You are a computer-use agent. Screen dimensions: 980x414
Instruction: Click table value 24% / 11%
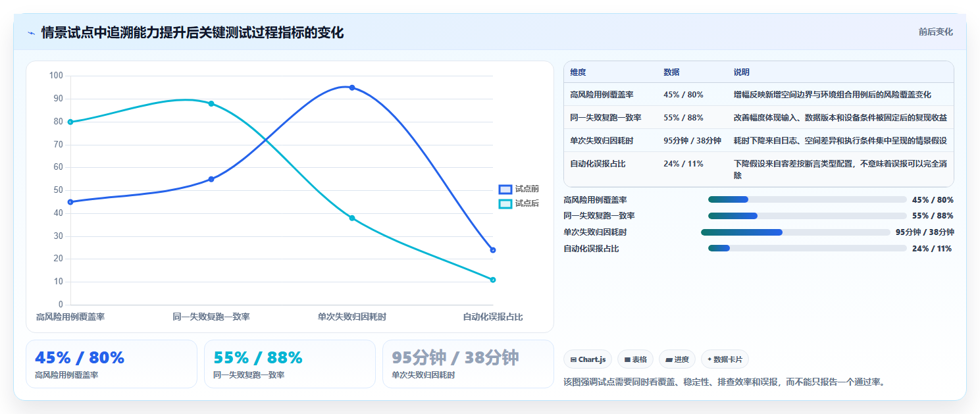(x=683, y=164)
